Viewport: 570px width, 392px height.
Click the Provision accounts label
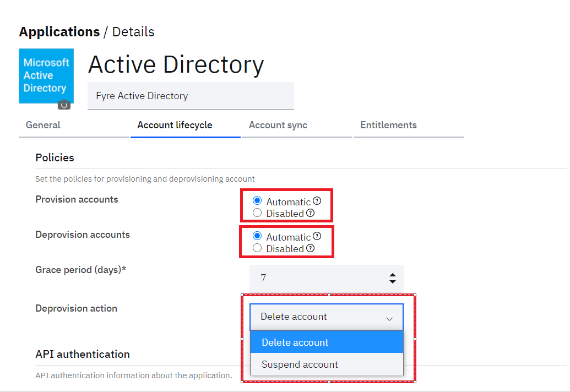77,199
